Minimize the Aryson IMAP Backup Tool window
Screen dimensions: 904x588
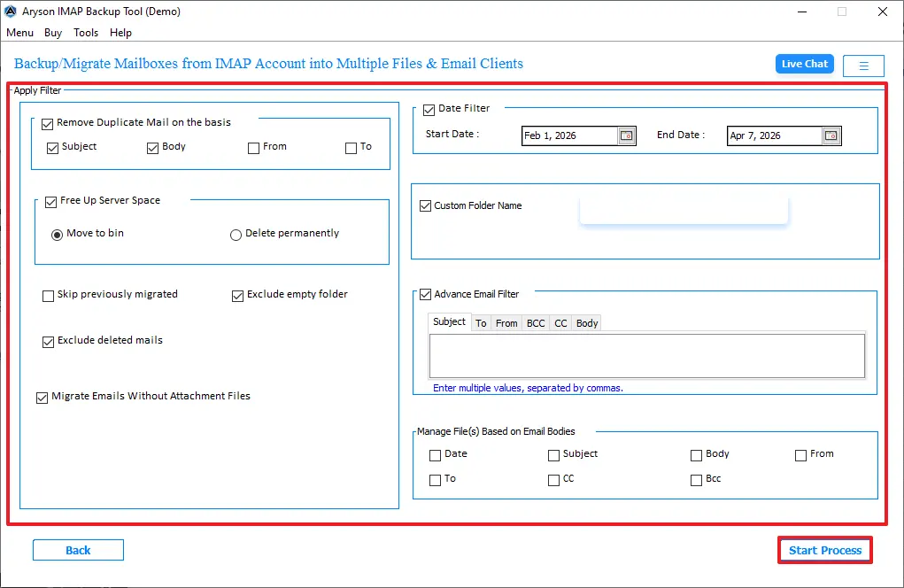tap(802, 12)
